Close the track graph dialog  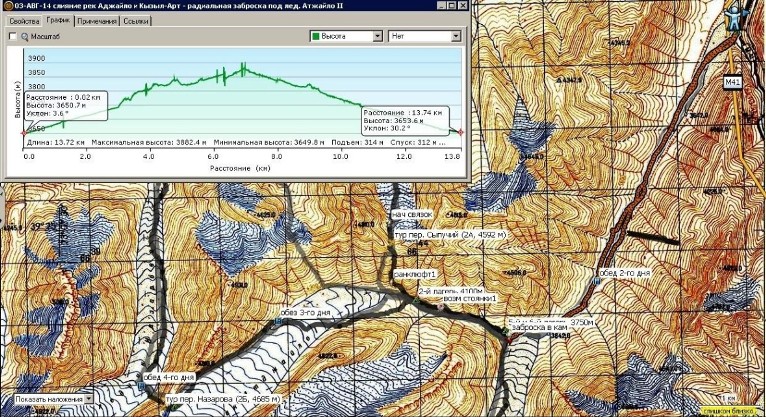coord(463,6)
